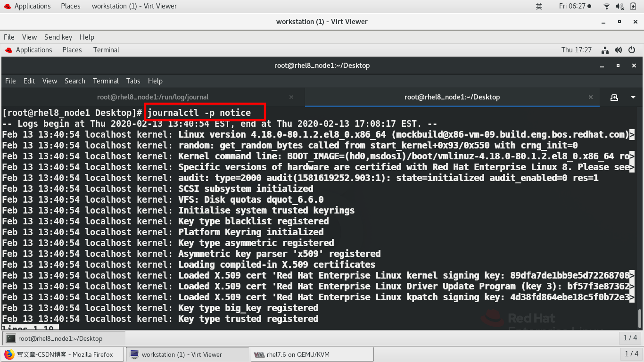Open terminal Tabs menu

(x=133, y=81)
